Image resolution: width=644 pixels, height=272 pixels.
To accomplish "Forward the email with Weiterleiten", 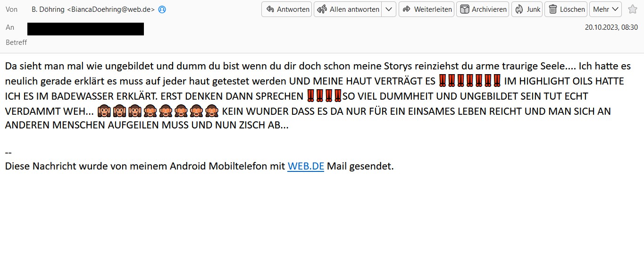I will pyautogui.click(x=426, y=9).
